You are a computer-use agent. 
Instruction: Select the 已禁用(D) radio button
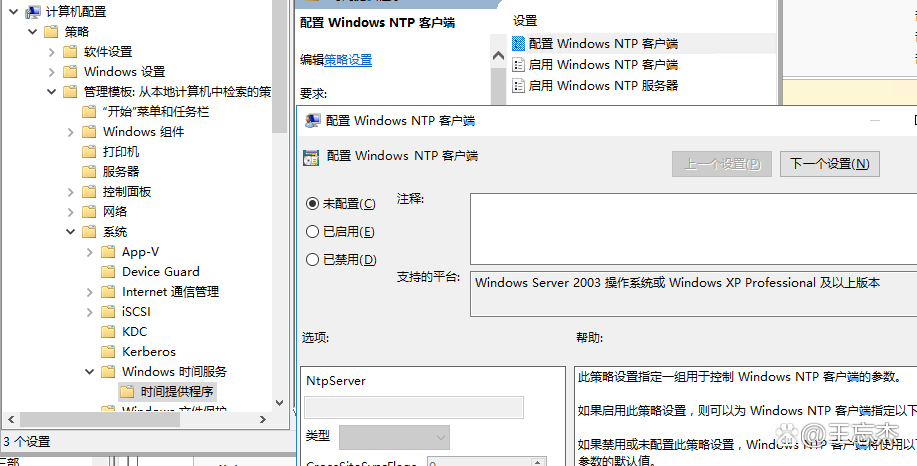(x=312, y=259)
